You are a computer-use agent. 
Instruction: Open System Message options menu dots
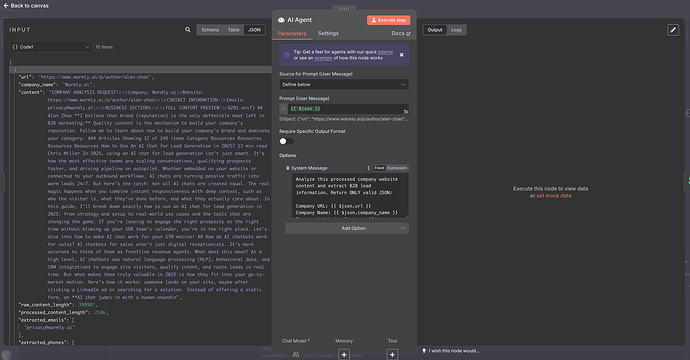pos(368,168)
